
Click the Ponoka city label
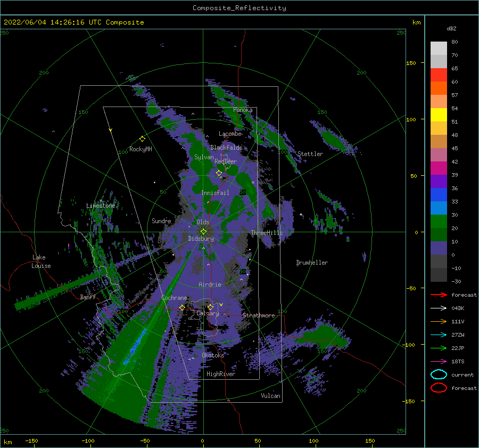click(243, 110)
